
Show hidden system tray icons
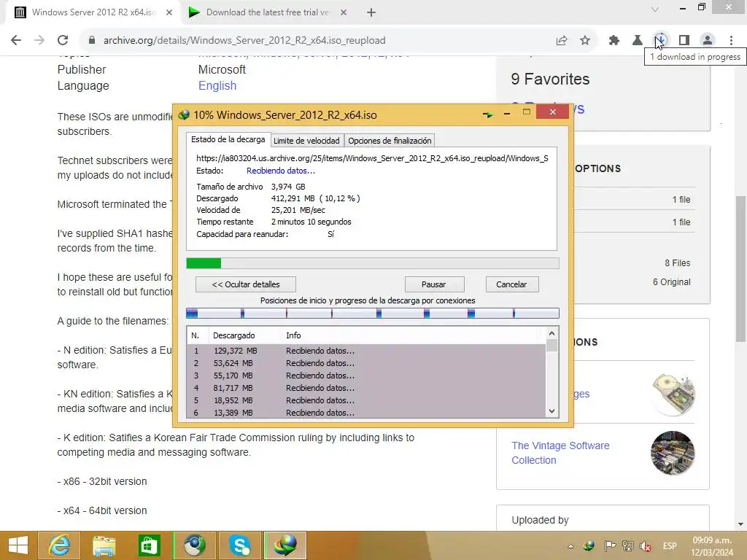570,546
